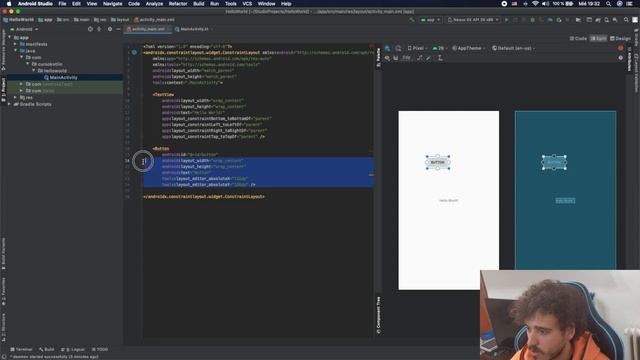Expand Gradle Scripts node
Screen dimensions: 640x360
[x=10, y=104]
